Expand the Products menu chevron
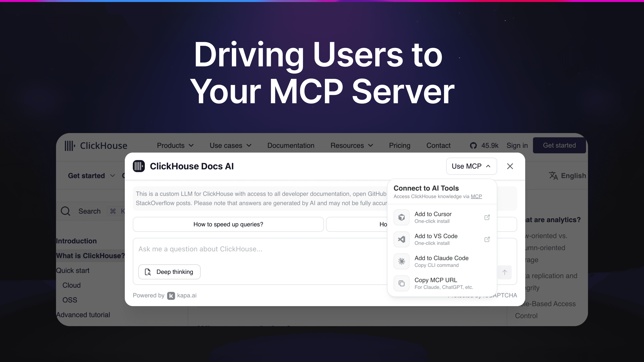Image resolution: width=644 pixels, height=362 pixels. pyautogui.click(x=191, y=145)
